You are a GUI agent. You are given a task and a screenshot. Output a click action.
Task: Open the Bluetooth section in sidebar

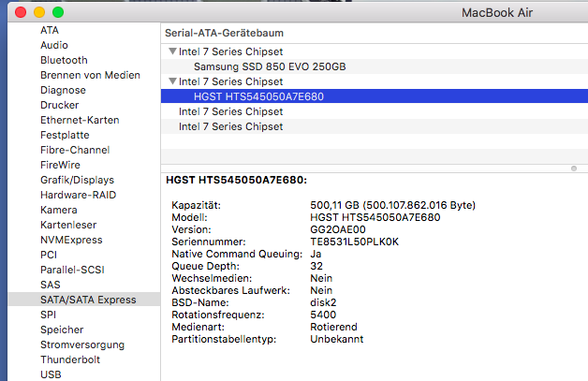(x=64, y=60)
